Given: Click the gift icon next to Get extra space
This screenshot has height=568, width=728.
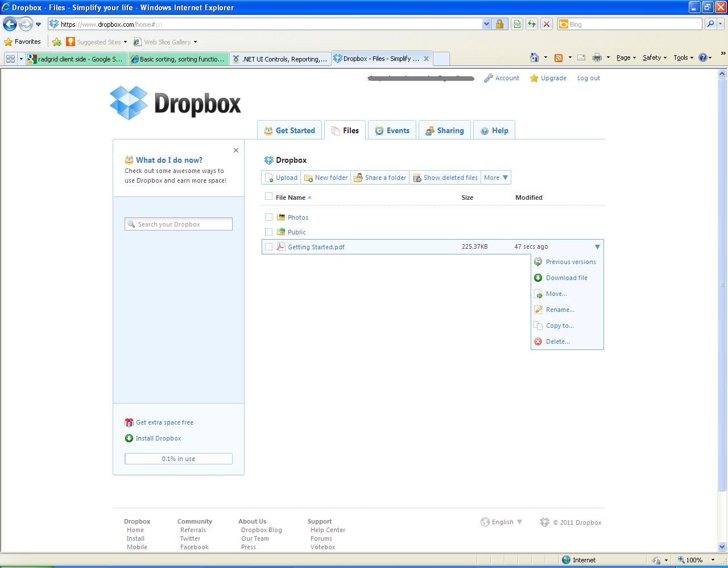Looking at the screenshot, I should (x=129, y=422).
